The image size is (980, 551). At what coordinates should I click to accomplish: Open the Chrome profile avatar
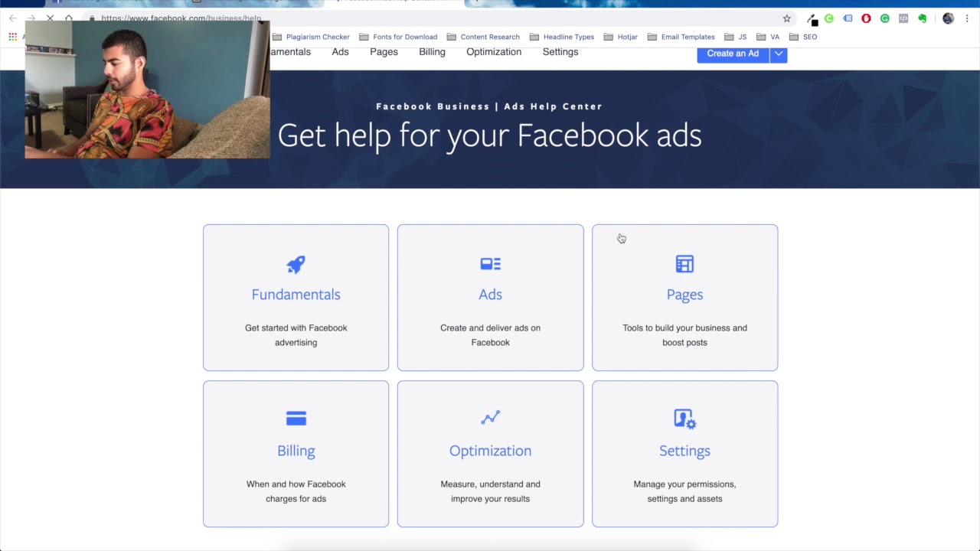[948, 18]
